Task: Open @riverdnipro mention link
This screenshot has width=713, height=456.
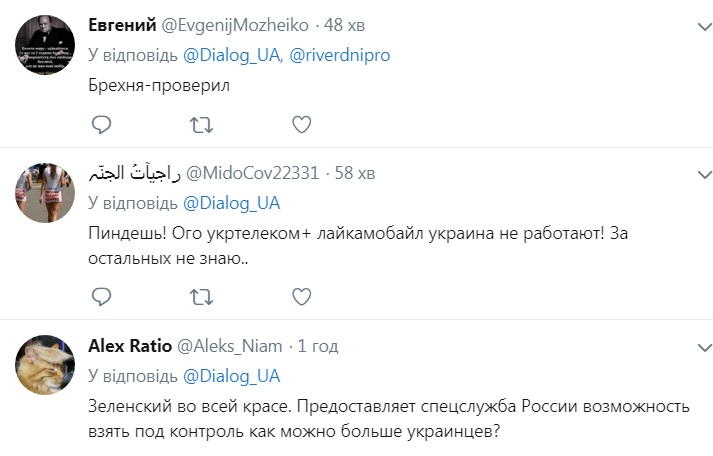Action: coord(341,56)
